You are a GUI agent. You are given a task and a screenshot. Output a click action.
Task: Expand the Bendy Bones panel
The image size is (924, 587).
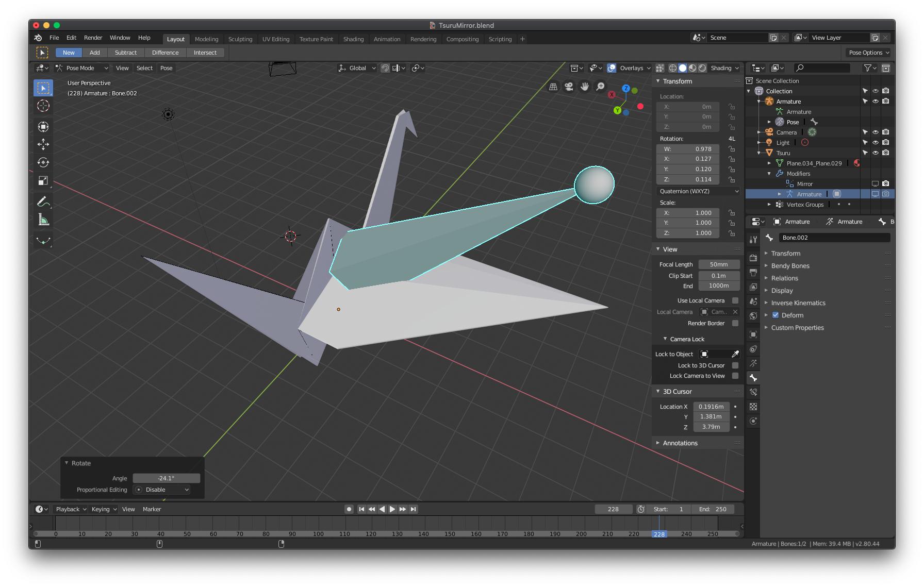coord(790,266)
